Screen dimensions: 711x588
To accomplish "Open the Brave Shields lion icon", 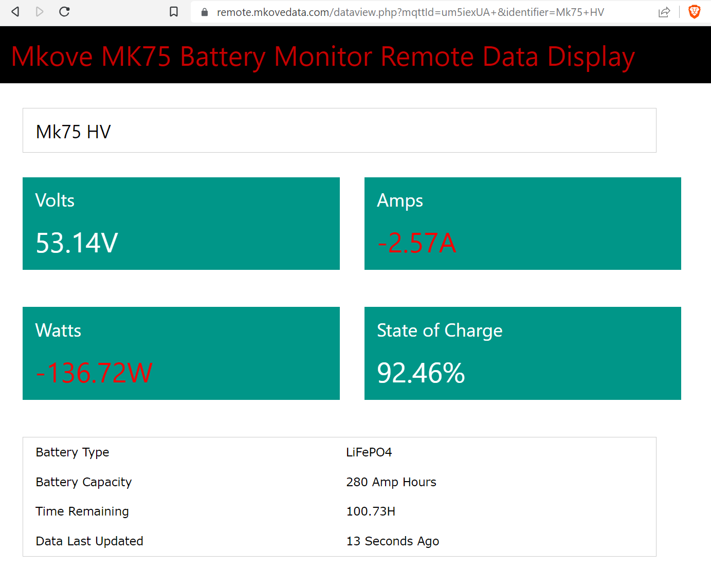I will coord(694,12).
